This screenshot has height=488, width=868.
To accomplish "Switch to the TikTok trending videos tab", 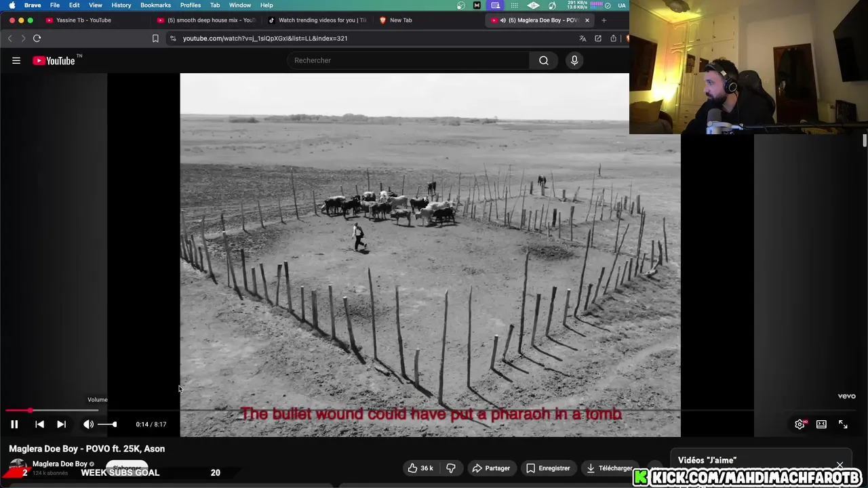I will click(x=317, y=20).
